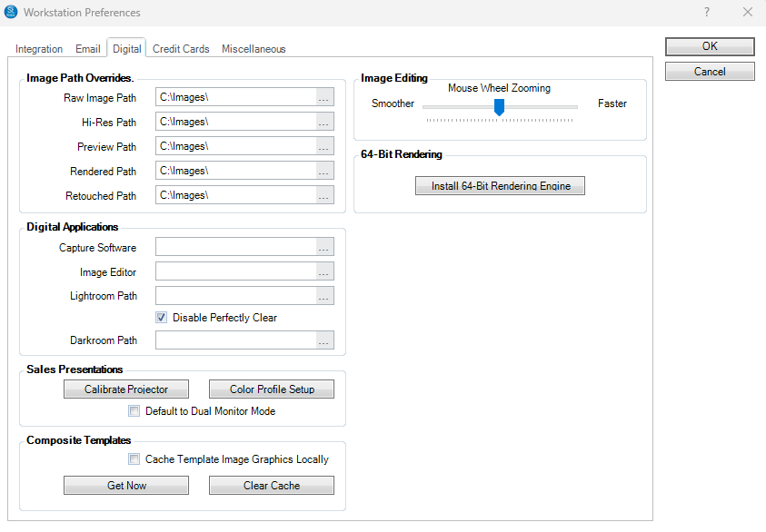Open the Credit Cards tab
The image size is (766, 532).
(181, 49)
